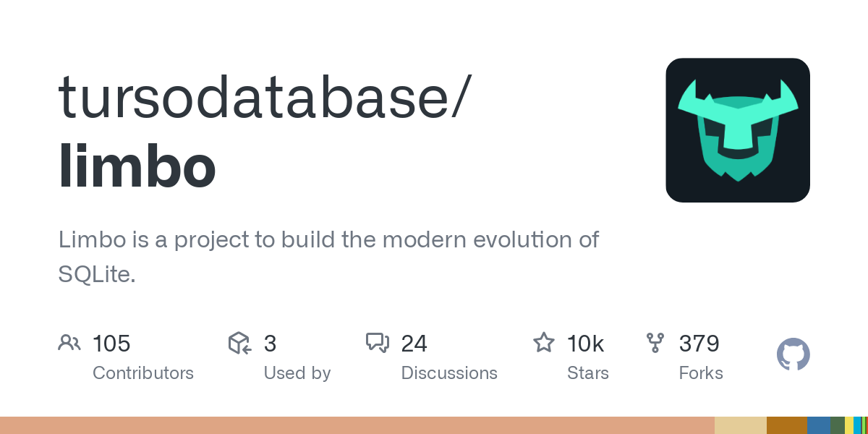Open the GitHub Octocat logo
This screenshot has height=434, width=868.
click(x=793, y=355)
